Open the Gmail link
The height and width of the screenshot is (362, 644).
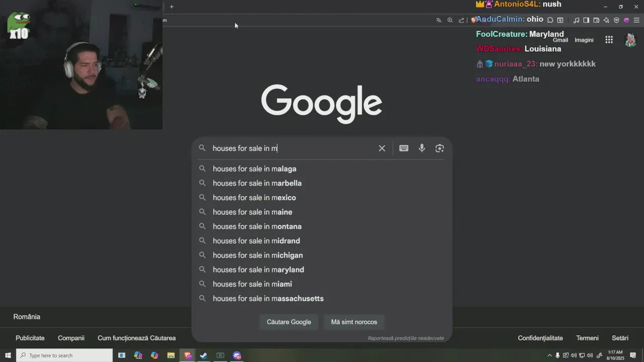click(560, 40)
